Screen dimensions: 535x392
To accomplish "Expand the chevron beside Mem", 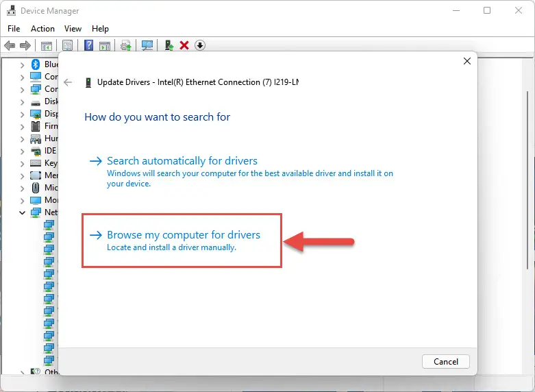I will [x=22, y=176].
